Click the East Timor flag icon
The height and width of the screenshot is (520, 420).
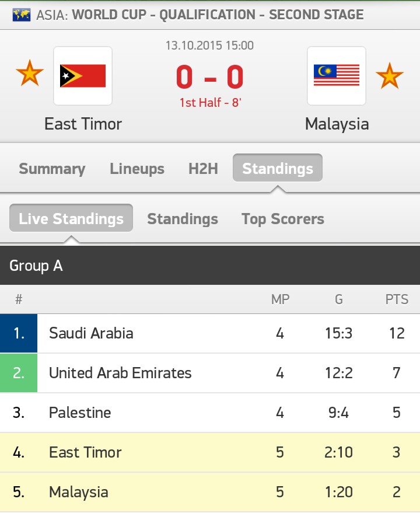[x=83, y=76]
